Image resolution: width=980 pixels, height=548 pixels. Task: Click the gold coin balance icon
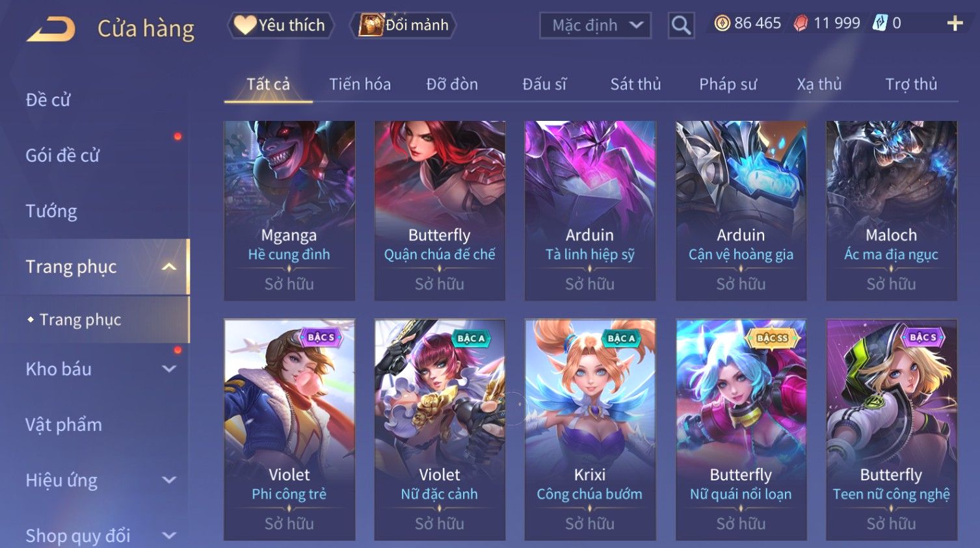722,23
